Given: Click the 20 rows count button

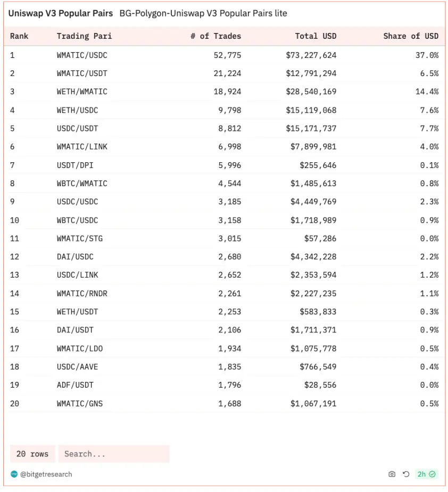Looking at the screenshot, I should [x=32, y=454].
